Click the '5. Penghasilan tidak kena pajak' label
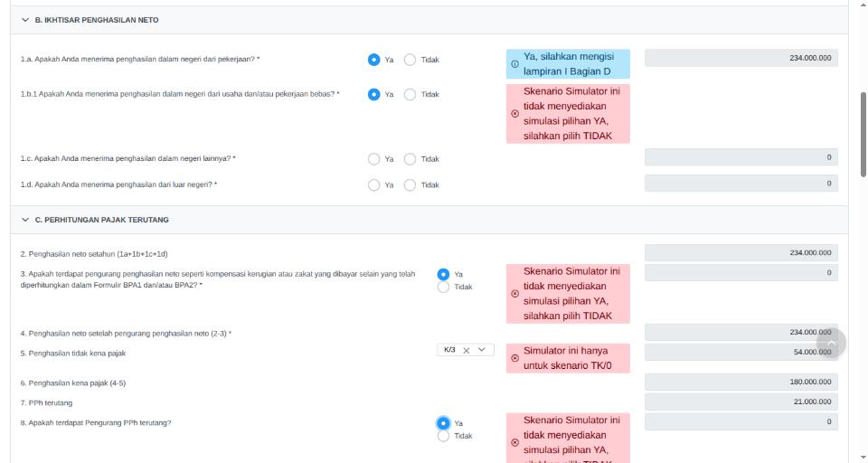Image resolution: width=868 pixels, height=463 pixels. tap(73, 354)
